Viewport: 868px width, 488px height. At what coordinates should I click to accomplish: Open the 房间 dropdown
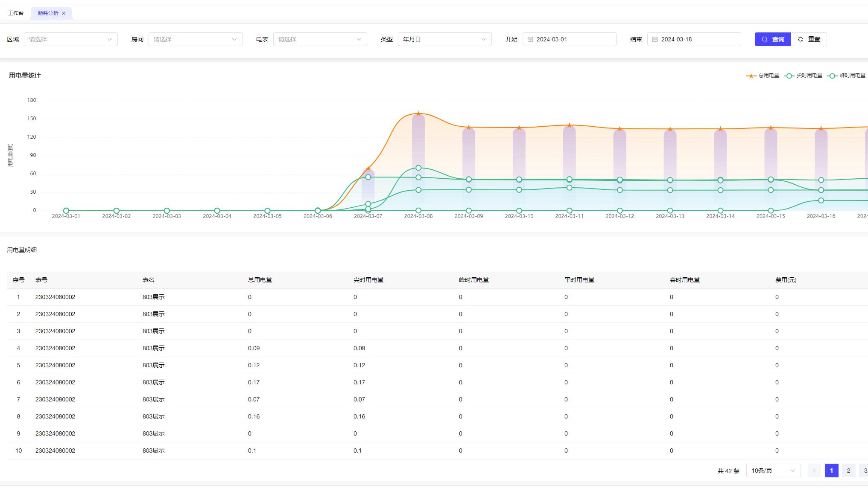pyautogui.click(x=196, y=39)
